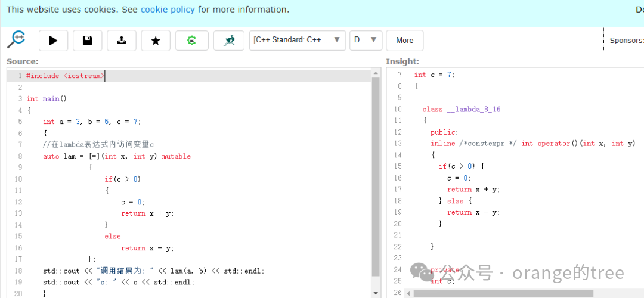Viewport: 644px width, 298px height.
Task: Click 'if(c > 0) {' in Insight pane
Action: pos(462,166)
